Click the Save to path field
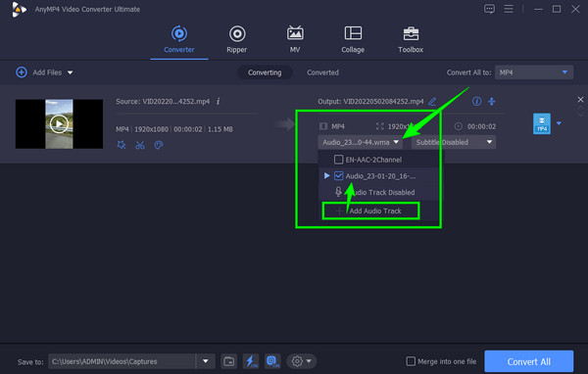The height and width of the screenshot is (374, 588). pos(122,361)
